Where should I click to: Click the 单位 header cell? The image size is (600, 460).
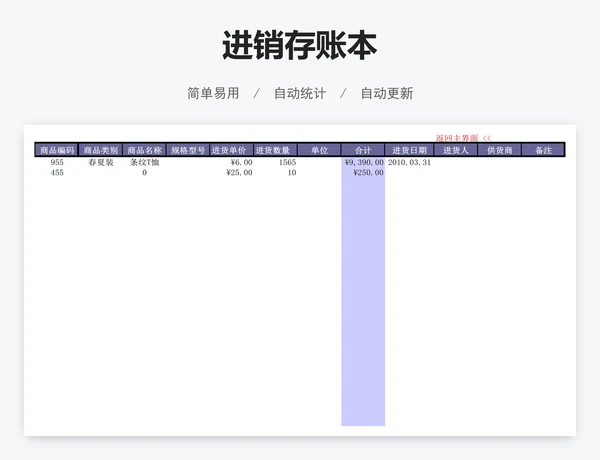319,150
